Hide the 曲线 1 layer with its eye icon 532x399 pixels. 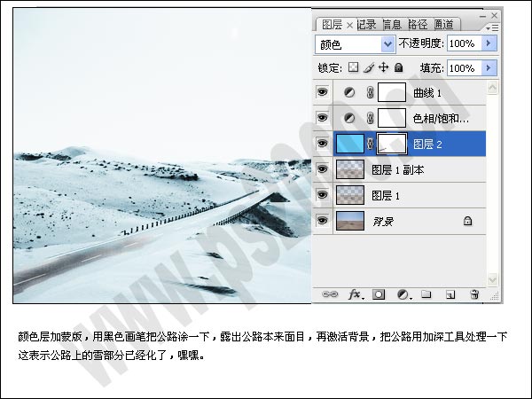click(323, 91)
